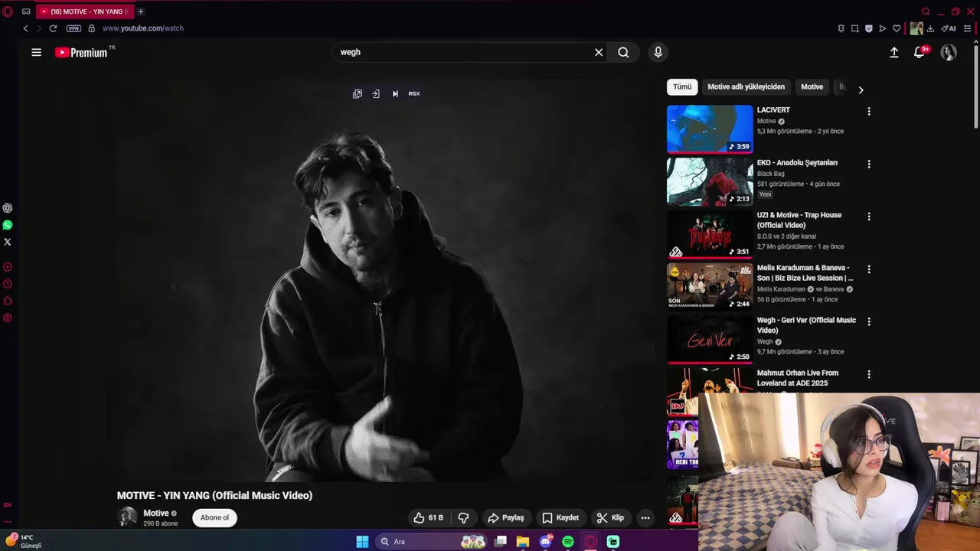Open Wegh - Geri Ver video thumbnail
The height and width of the screenshot is (551, 980).
(x=710, y=339)
